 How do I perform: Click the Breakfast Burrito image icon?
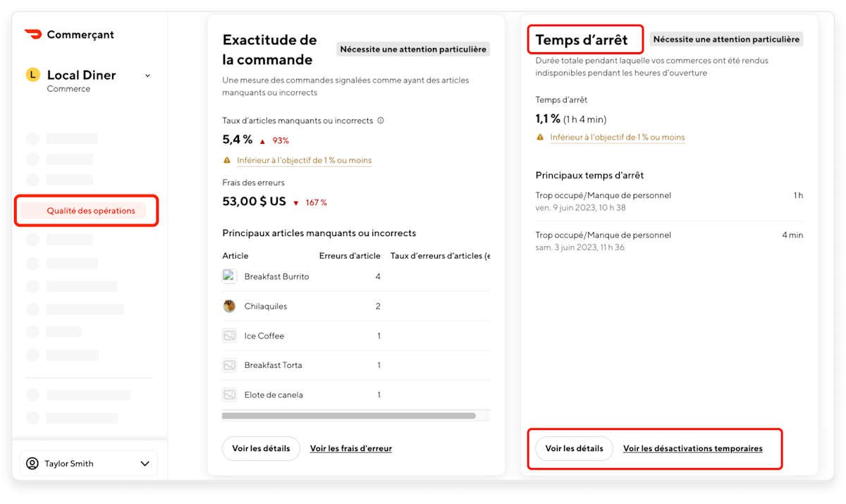click(229, 276)
